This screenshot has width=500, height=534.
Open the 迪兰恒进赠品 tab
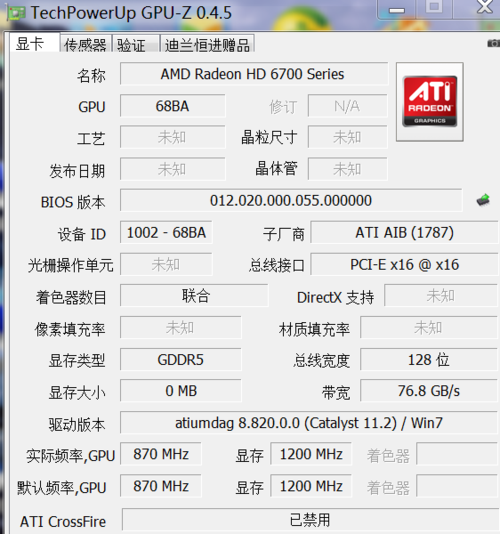(207, 44)
